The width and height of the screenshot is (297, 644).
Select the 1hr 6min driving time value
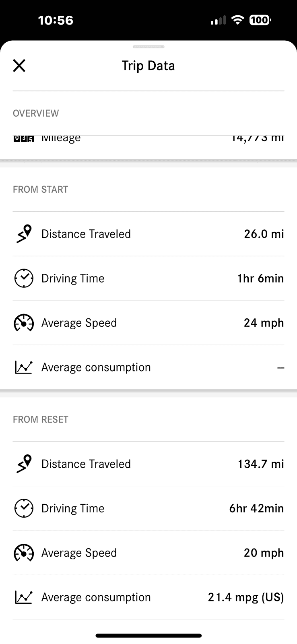pos(260,279)
